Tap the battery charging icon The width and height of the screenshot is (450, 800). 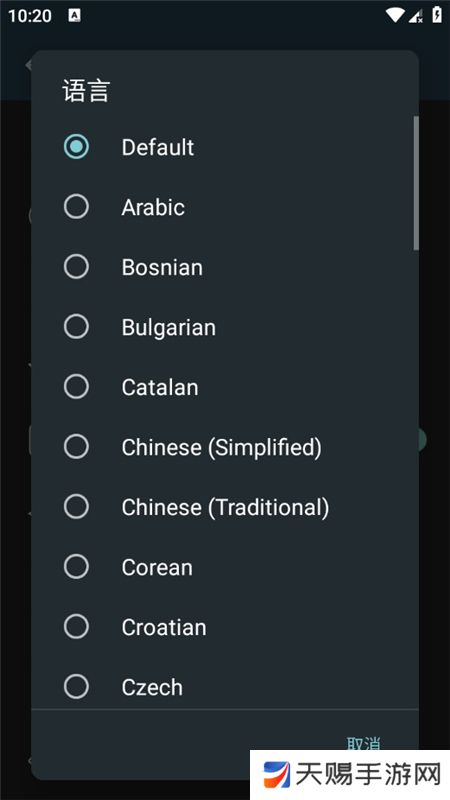click(x=437, y=15)
